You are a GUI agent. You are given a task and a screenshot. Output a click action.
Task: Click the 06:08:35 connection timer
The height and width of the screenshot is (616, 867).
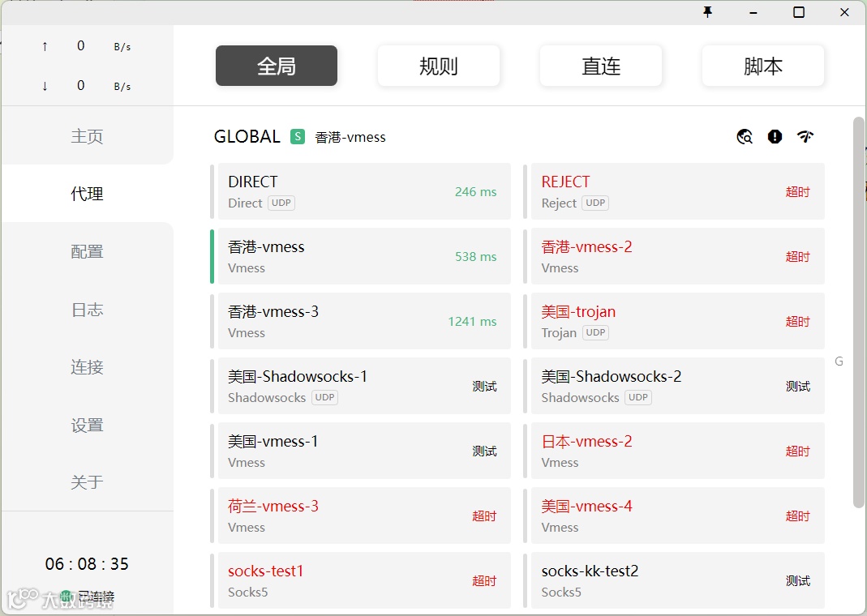click(87, 563)
